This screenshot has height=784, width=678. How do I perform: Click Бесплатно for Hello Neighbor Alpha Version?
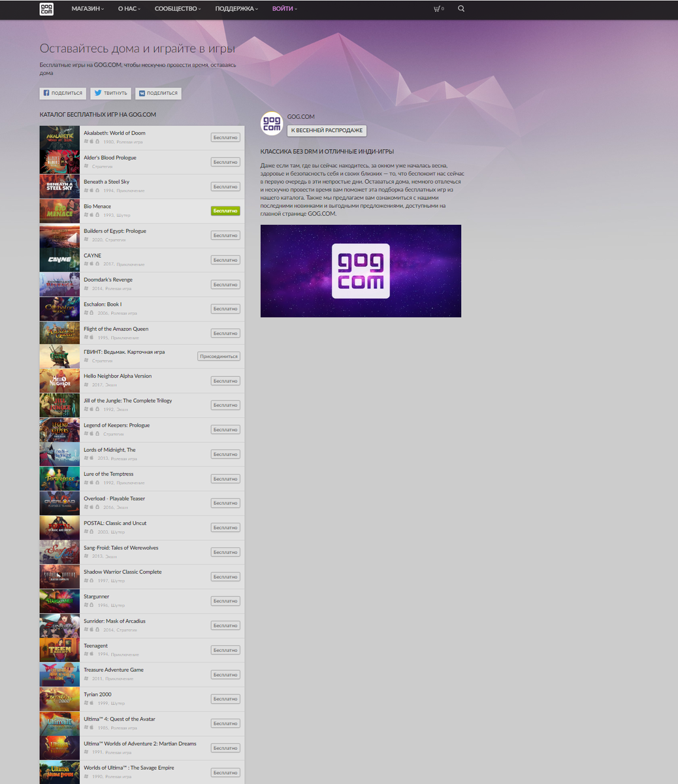(x=225, y=381)
